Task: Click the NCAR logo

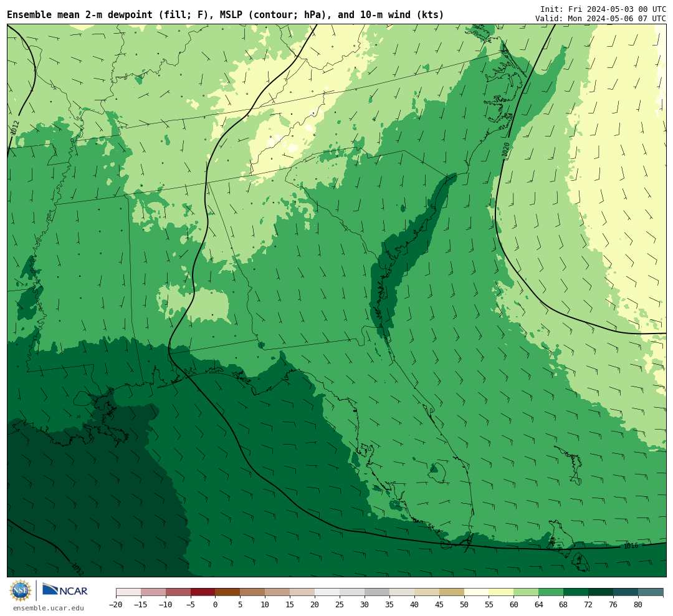Action: point(65,590)
